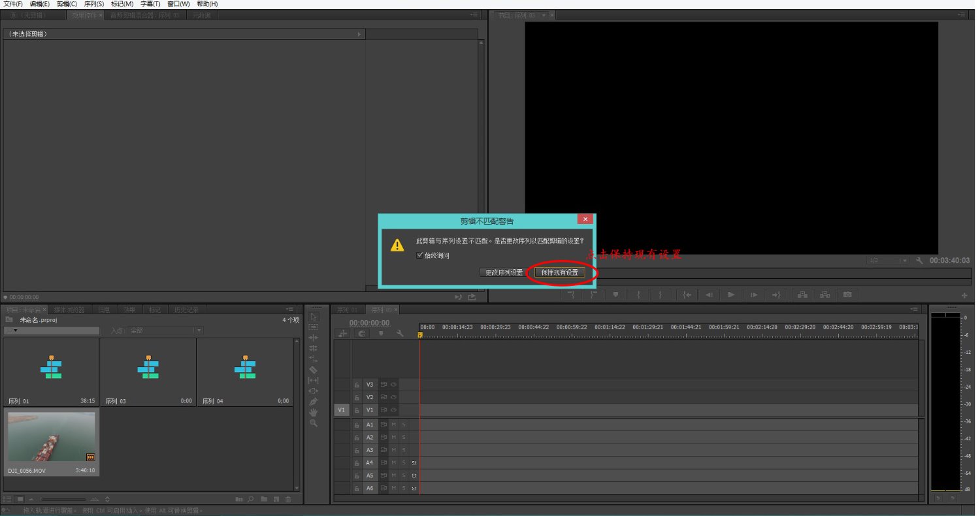Image resolution: width=980 pixels, height=516 pixels.
Task: Select the Zoom magnifier tool
Action: [x=314, y=423]
